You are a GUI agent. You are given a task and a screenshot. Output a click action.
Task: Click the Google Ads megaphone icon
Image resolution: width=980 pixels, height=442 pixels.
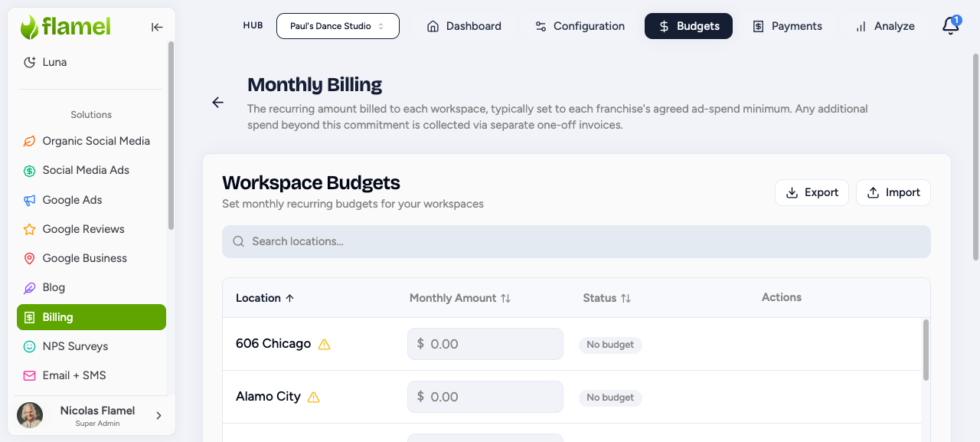pos(30,200)
